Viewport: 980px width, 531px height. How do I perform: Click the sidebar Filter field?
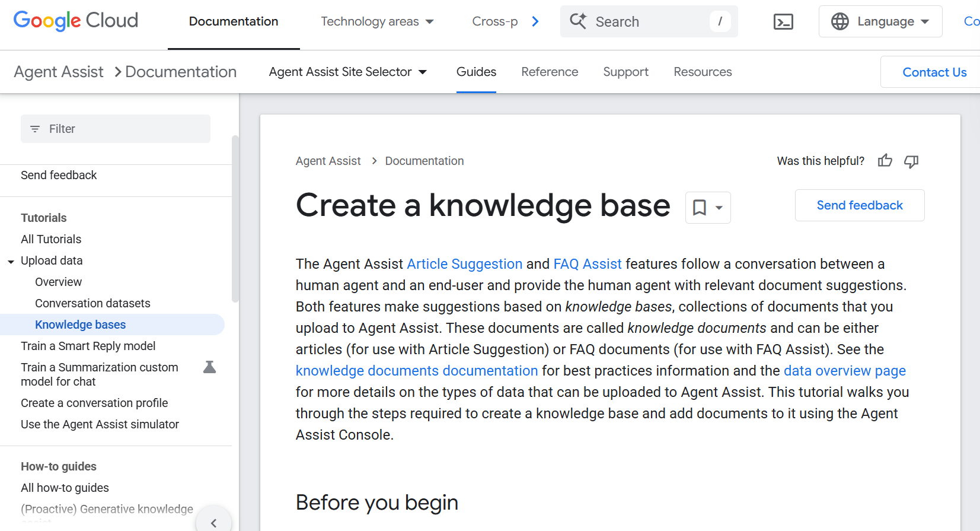[x=116, y=129]
